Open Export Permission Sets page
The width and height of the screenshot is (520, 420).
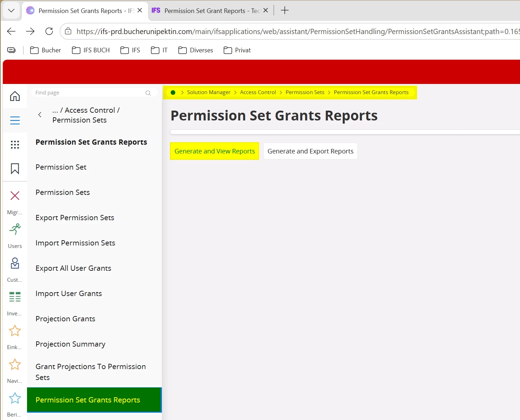tap(75, 218)
